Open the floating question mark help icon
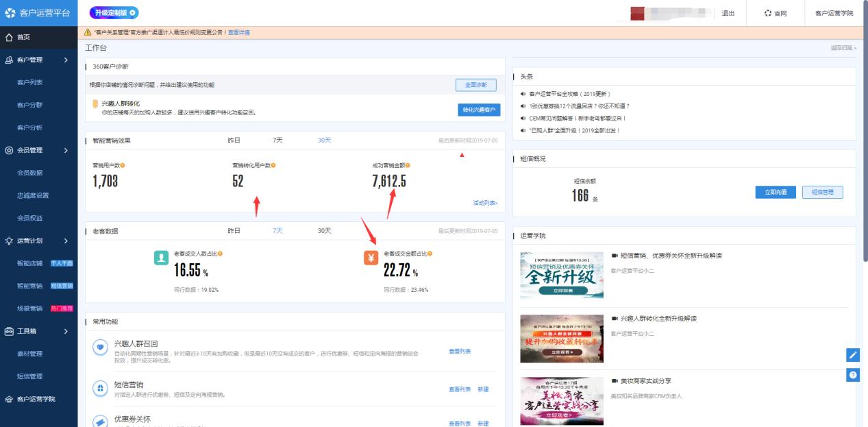 [x=854, y=374]
